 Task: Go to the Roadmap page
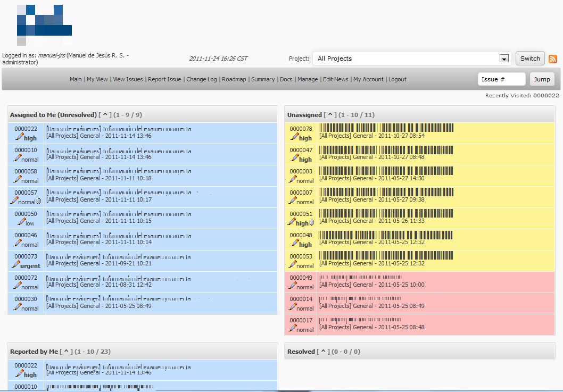click(234, 79)
